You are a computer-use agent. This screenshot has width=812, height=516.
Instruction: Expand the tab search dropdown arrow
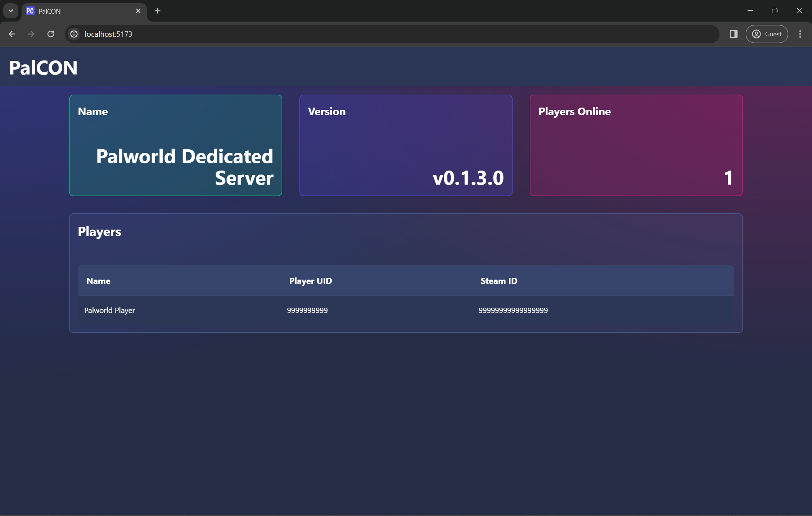[11, 11]
